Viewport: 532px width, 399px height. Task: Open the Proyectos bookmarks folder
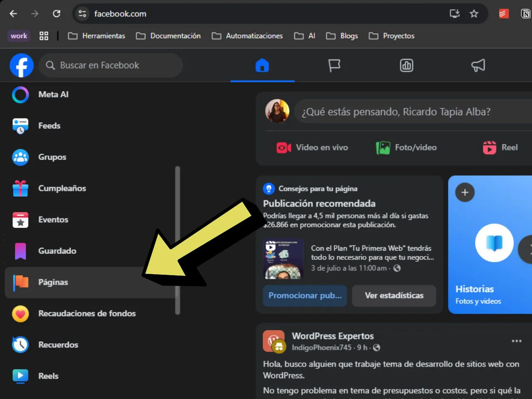[x=392, y=36]
